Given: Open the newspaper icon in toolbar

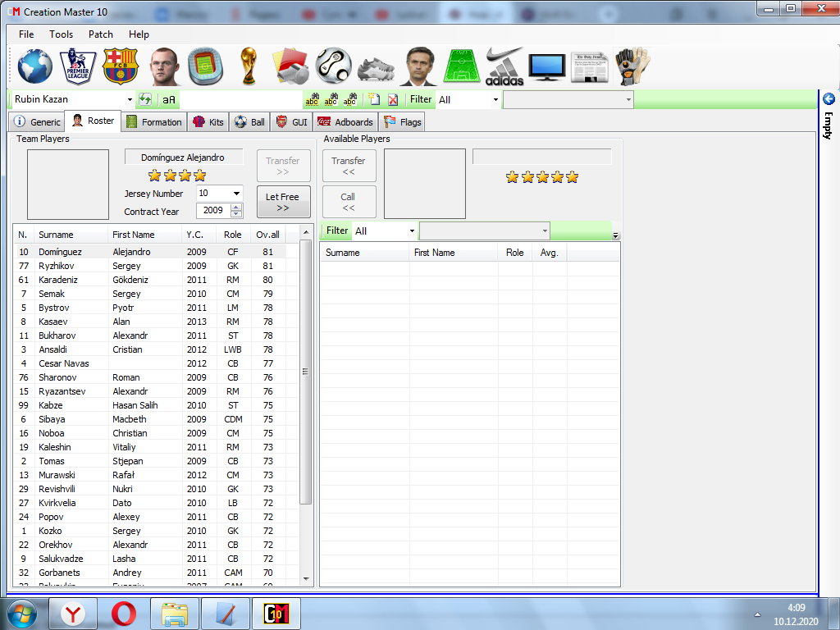Looking at the screenshot, I should coord(589,66).
